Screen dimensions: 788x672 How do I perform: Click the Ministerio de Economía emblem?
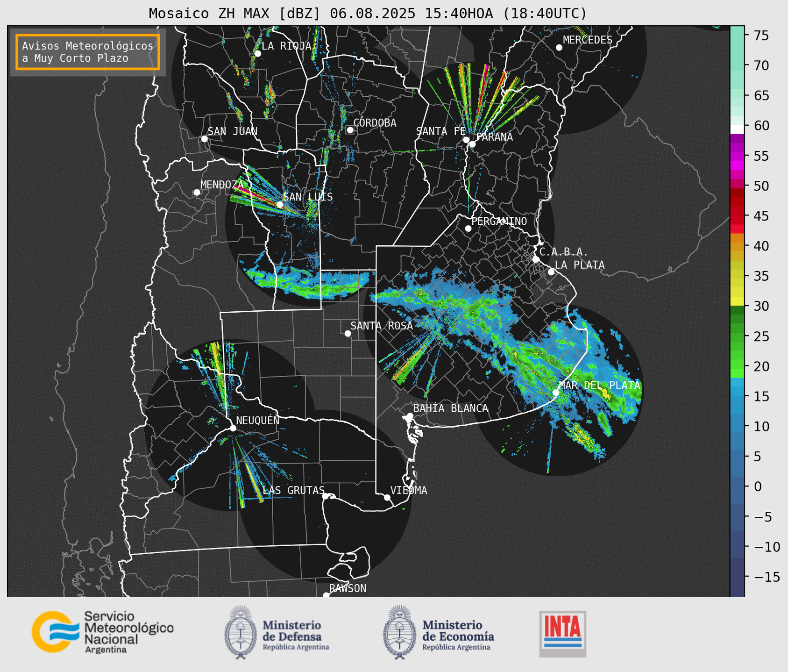click(399, 632)
